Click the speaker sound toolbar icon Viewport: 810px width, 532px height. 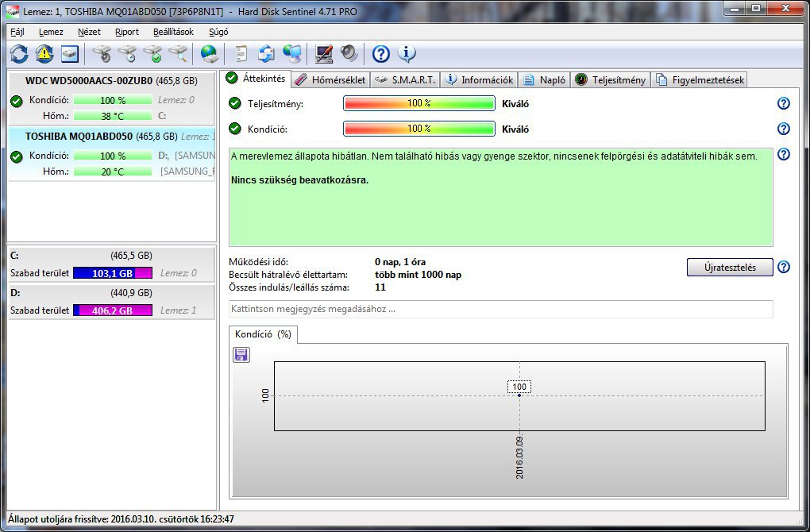pos(349,54)
